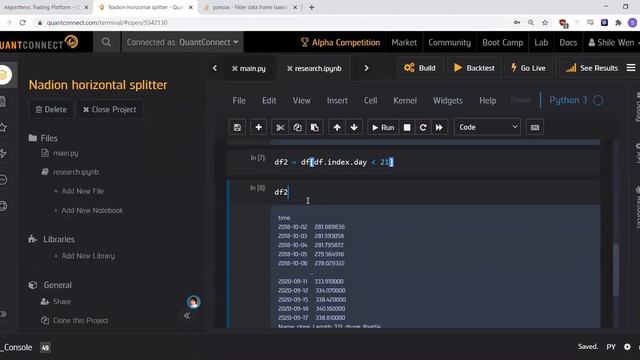
Task: Open the File menu in notebook
Action: tap(239, 100)
